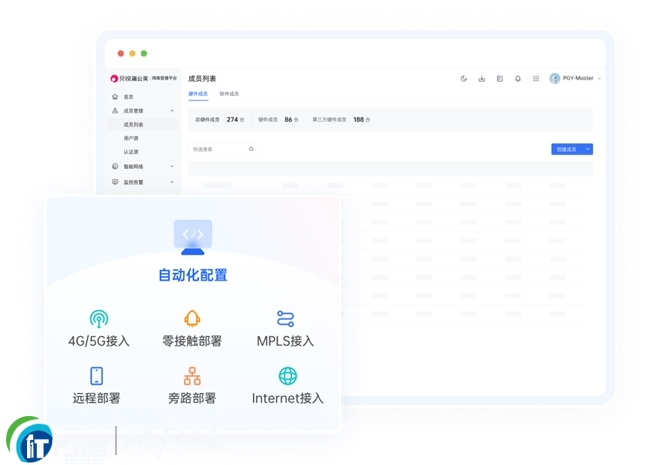Select the 零接触部署 rocket icon
This screenshot has height=465, width=650.
[192, 319]
